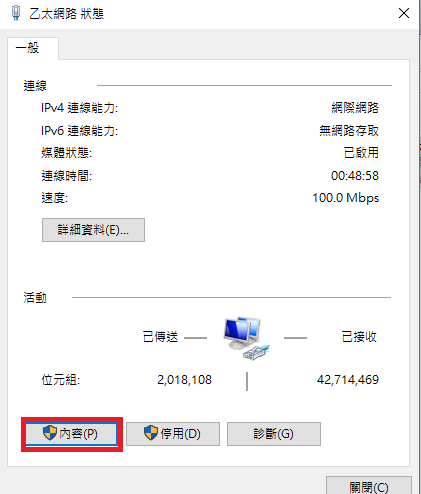Click the 100.0 Mbps speed value
Screen dimensions: 421x494
coord(346,198)
